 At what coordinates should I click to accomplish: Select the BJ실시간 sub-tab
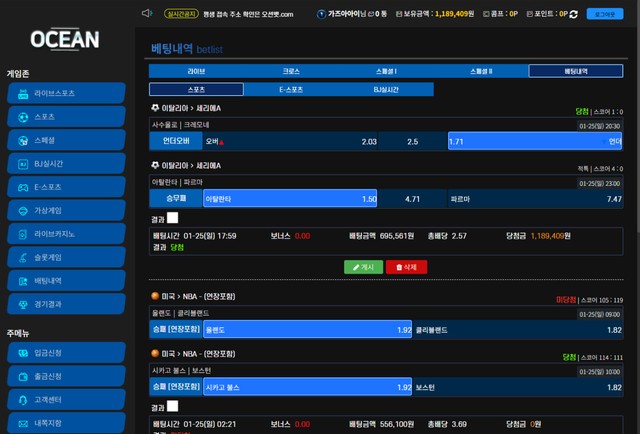(386, 90)
